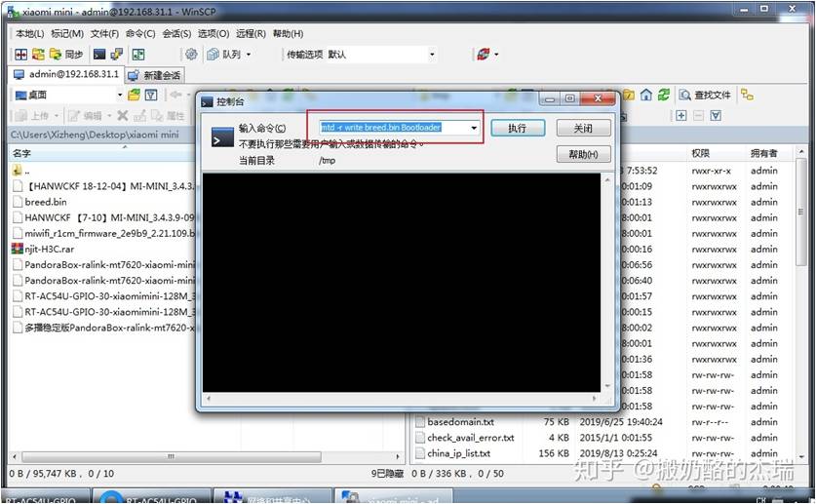Viewport: 816px width, 504px height.
Task: Click the compare directories toolbar icon
Action: pyautogui.click(x=20, y=54)
